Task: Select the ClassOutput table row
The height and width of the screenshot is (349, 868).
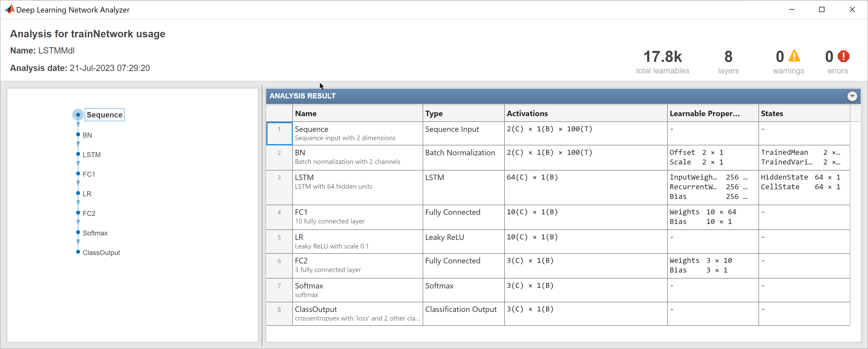Action: 357,313
